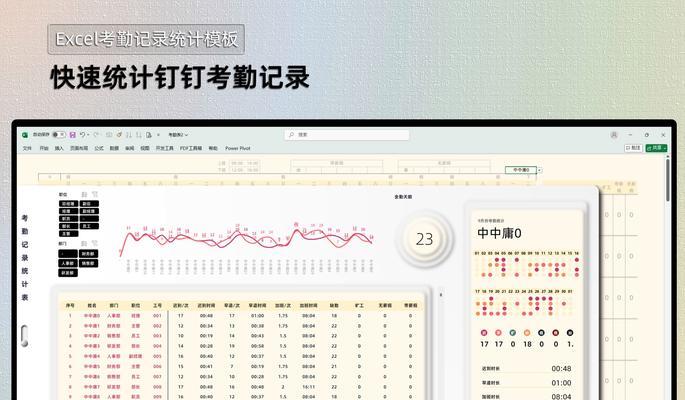Switch to the 插入 ribbon tab
The image size is (685, 400).
[x=59, y=148]
